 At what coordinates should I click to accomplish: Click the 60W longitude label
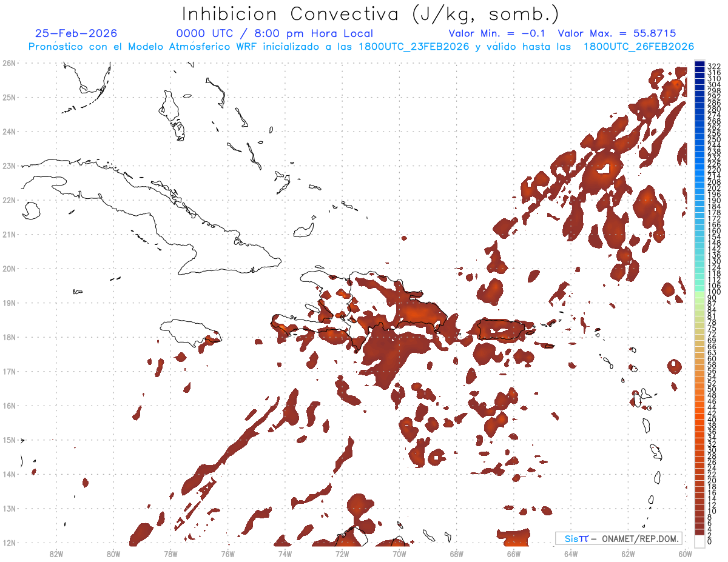tap(685, 554)
